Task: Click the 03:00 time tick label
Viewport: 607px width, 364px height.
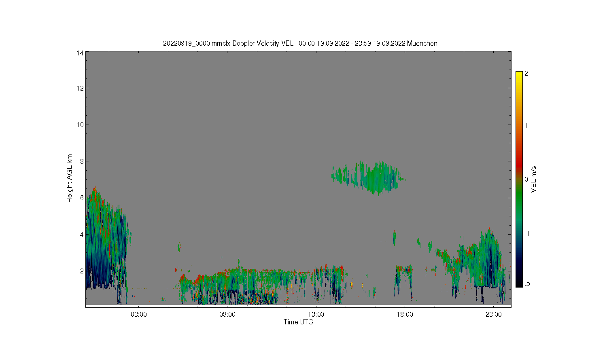Action: pyautogui.click(x=139, y=314)
